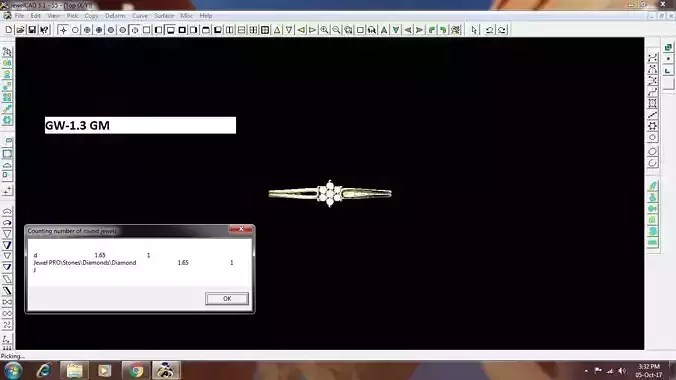
Task: Click the Open file folder icon
Action: click(20, 30)
